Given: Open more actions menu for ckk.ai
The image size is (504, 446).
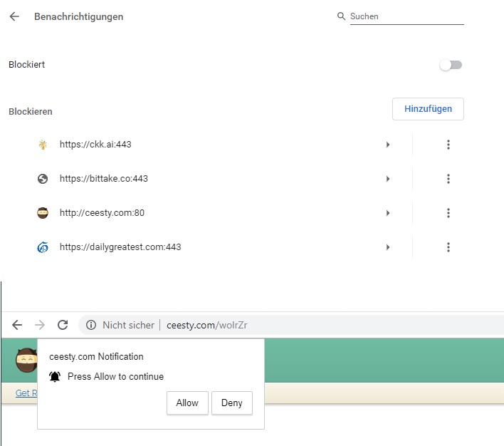Looking at the screenshot, I should click(x=448, y=145).
